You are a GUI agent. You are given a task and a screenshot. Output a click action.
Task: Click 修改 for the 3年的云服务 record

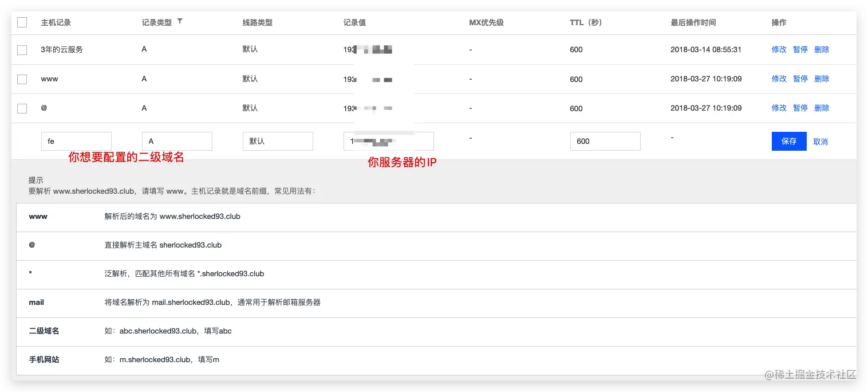coord(779,49)
